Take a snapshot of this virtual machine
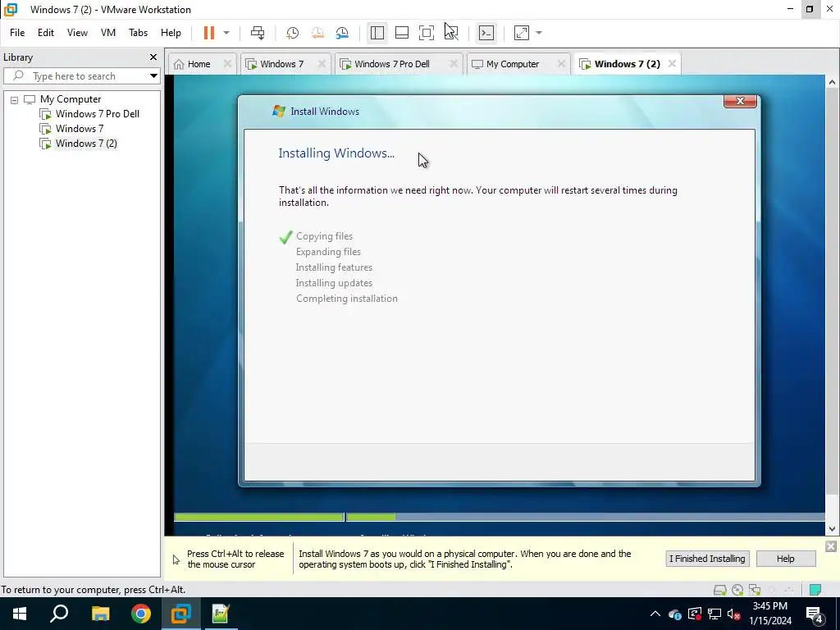The width and height of the screenshot is (840, 630). click(292, 33)
